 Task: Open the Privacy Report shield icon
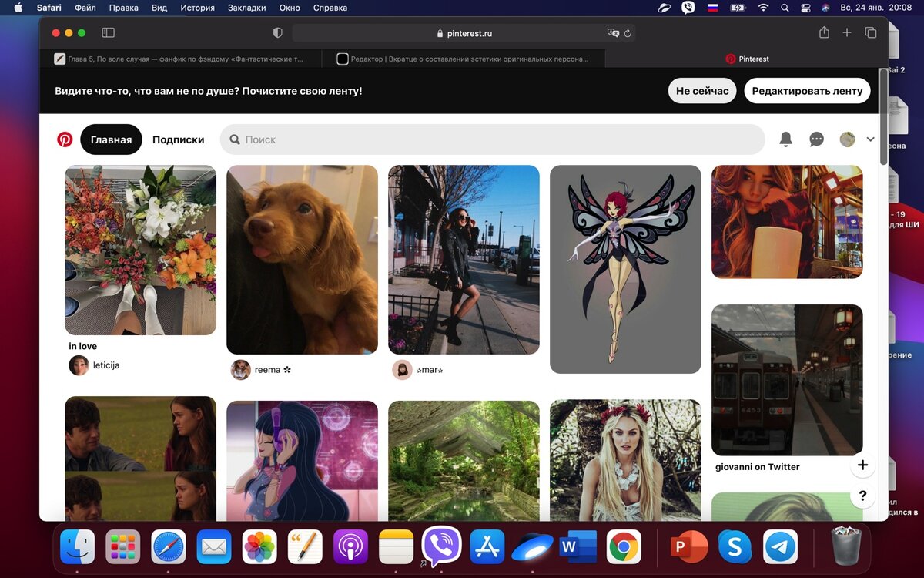coord(277,32)
